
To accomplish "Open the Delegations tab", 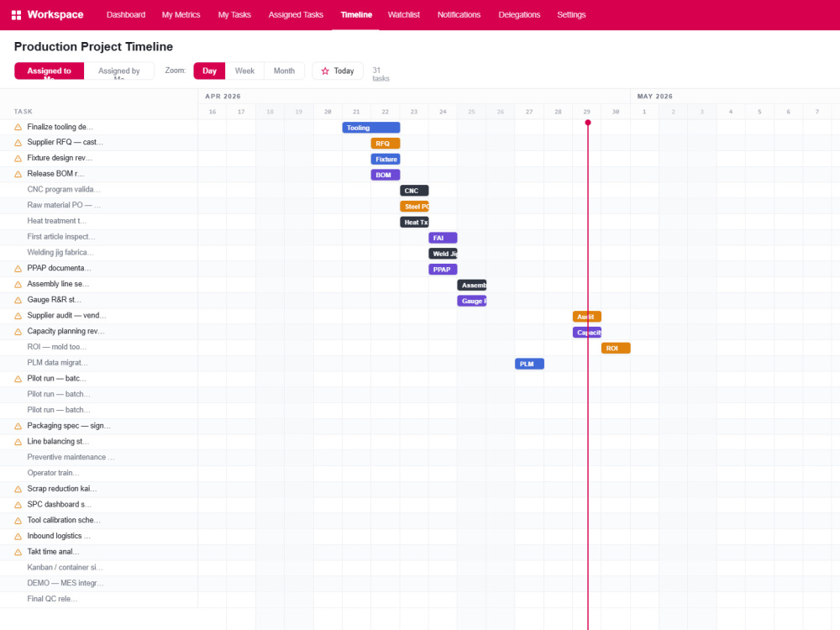I will (519, 15).
